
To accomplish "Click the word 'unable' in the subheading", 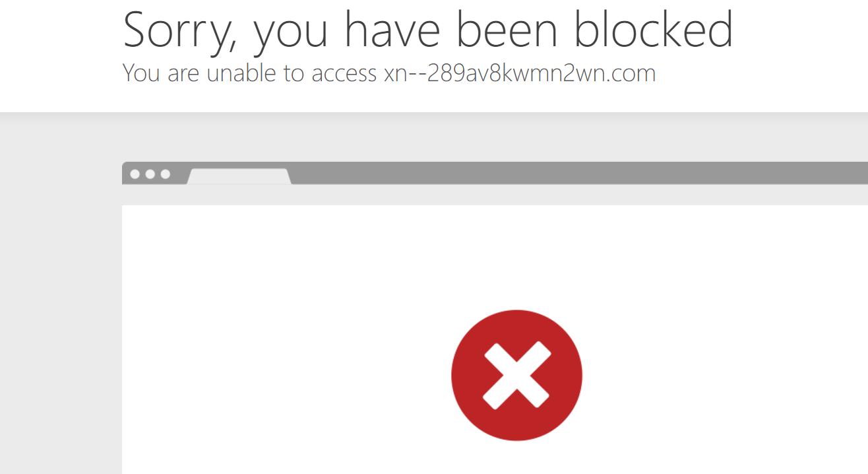I will (242, 73).
